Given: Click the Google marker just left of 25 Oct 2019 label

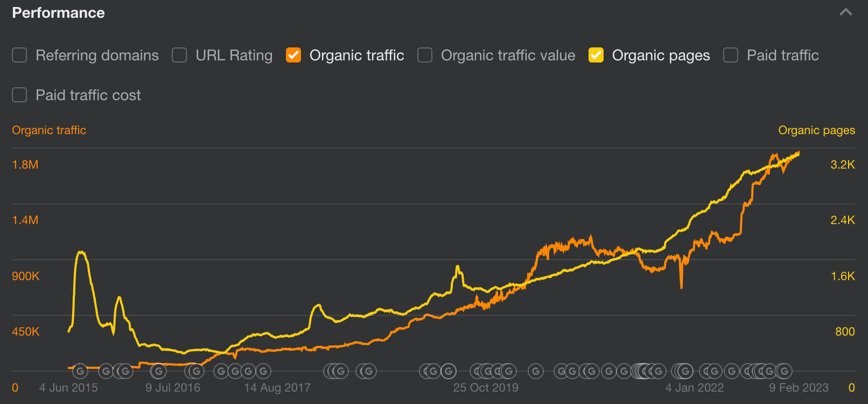Looking at the screenshot, I should pos(448,371).
